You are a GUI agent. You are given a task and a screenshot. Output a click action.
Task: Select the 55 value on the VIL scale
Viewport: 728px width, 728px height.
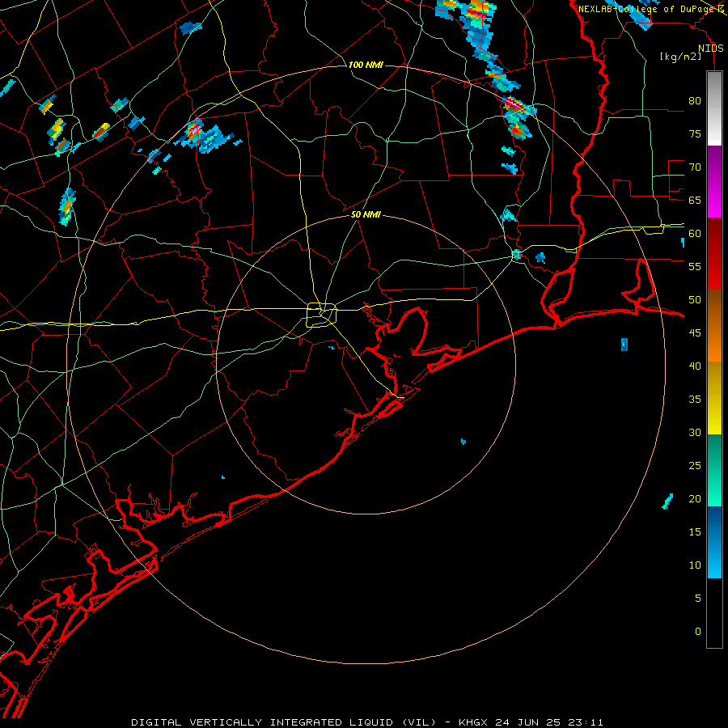click(x=695, y=266)
